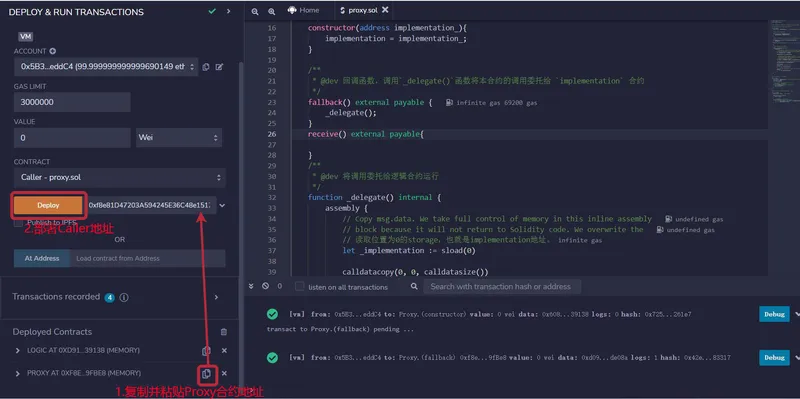The height and width of the screenshot is (399, 800).
Task: Click the plus icon next to ACCOUNT
Action: (x=53, y=51)
